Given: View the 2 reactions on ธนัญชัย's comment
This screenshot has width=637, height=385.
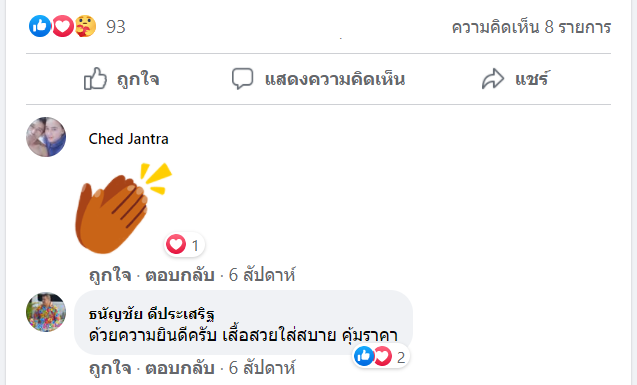Looking at the screenshot, I should click(x=381, y=356).
